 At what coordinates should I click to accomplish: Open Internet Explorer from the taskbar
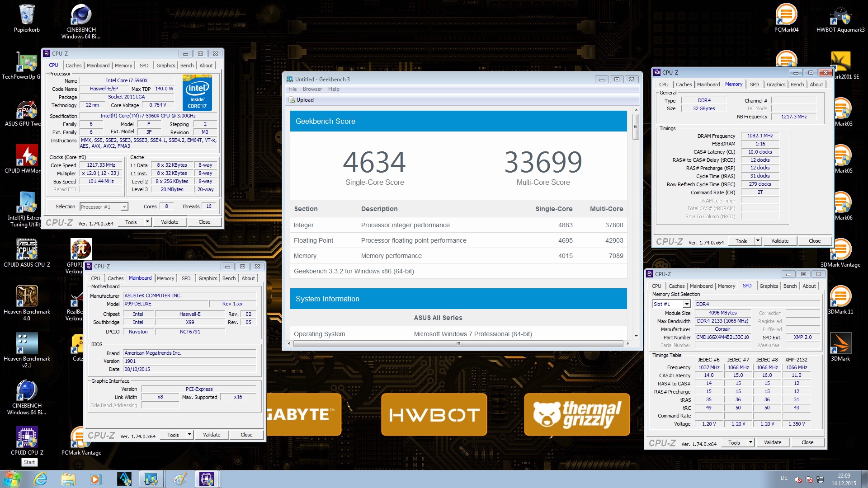[41, 479]
